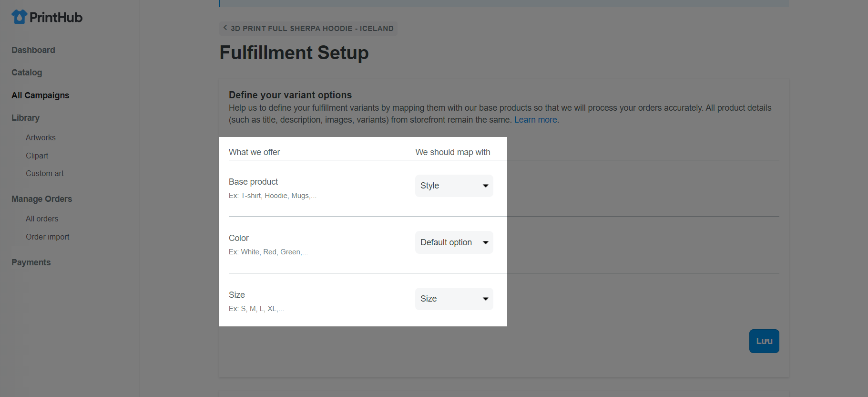868x397 pixels.
Task: Click the Fulfillment Setup heading
Action: [x=294, y=52]
